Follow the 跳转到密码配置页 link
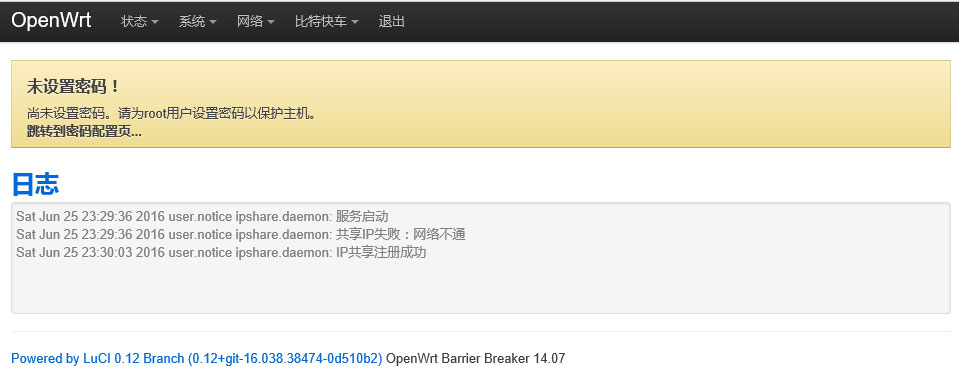 (84, 131)
